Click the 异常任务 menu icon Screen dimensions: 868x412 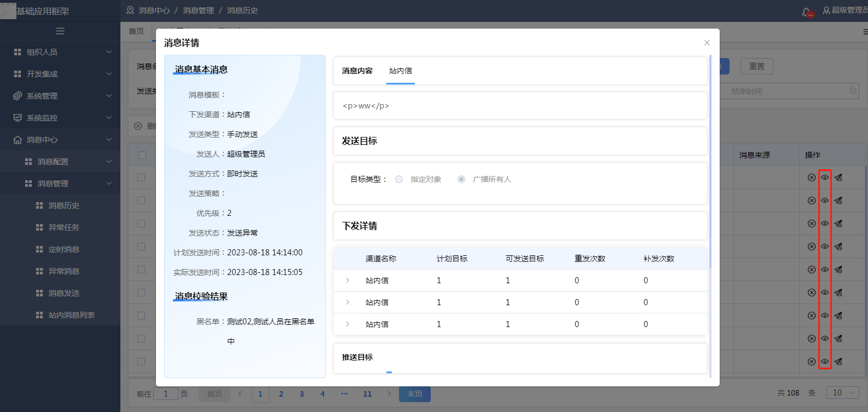pyautogui.click(x=39, y=227)
